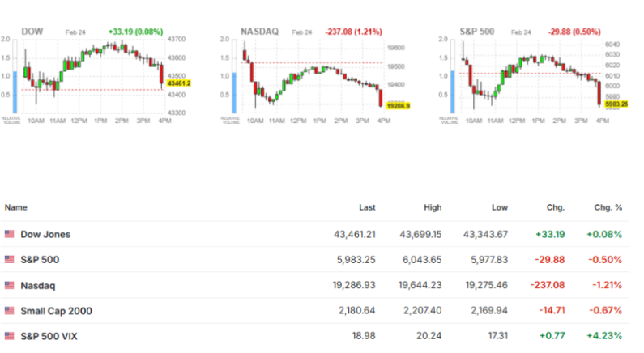
Task: Click Nasdaq high value 19,644.23
Action: tap(420, 285)
